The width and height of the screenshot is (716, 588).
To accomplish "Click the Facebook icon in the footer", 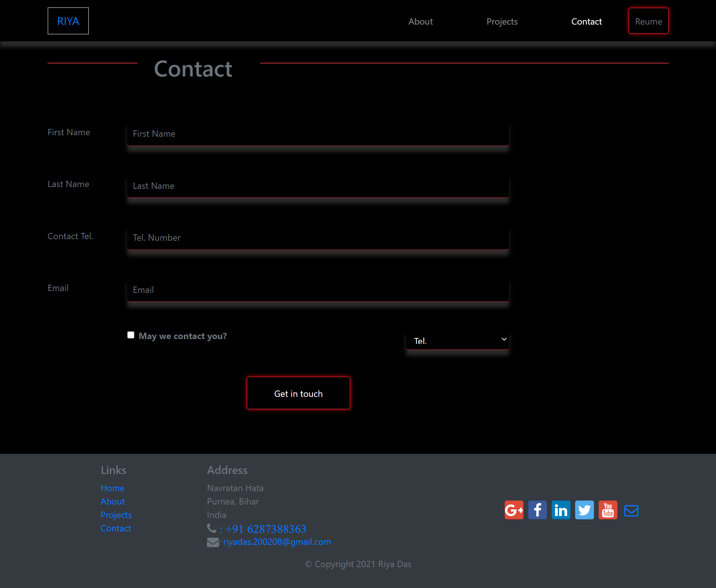I will tap(537, 510).
